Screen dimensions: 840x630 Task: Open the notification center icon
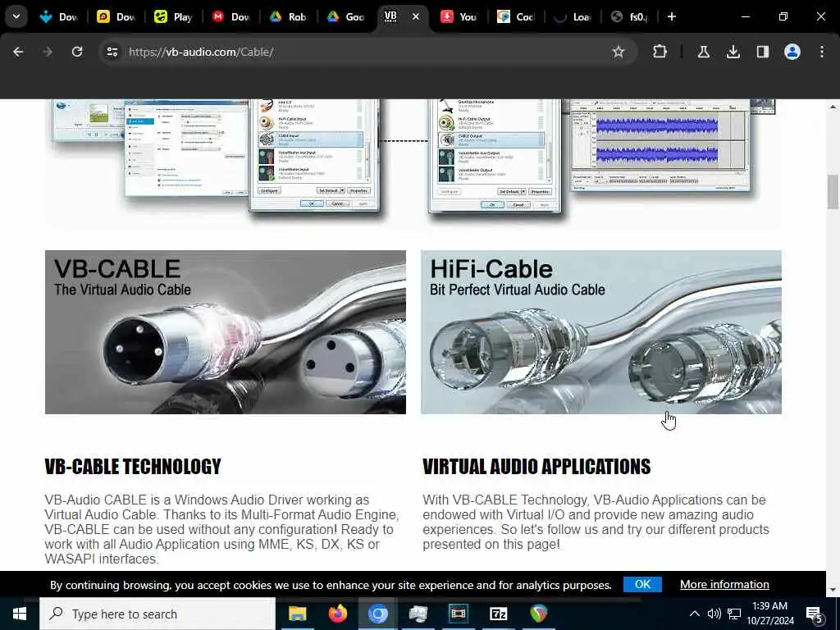coord(815,614)
